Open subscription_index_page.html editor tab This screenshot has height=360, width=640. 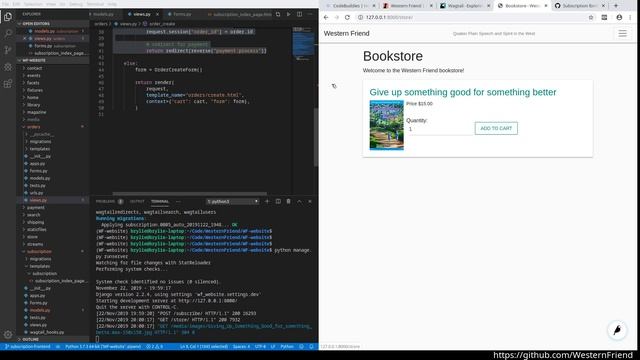239,14
